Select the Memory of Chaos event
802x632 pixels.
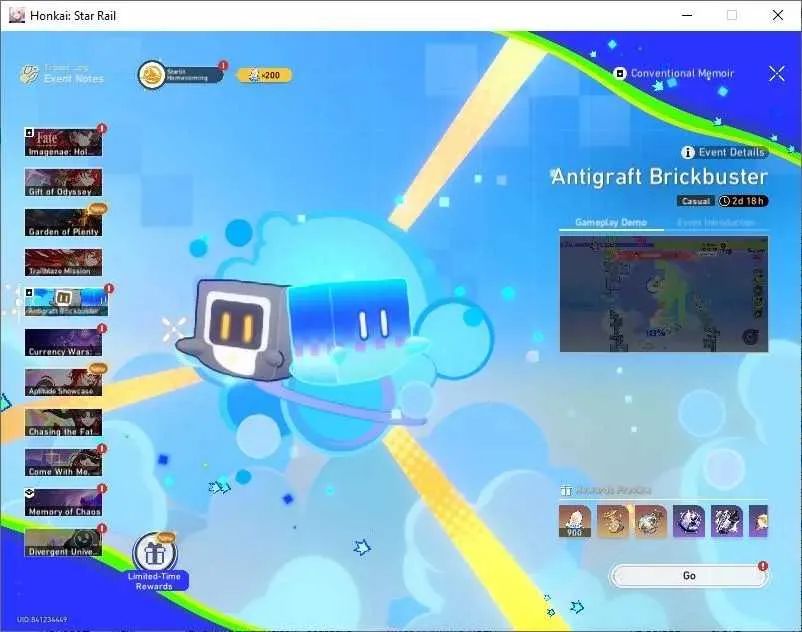coord(63,503)
